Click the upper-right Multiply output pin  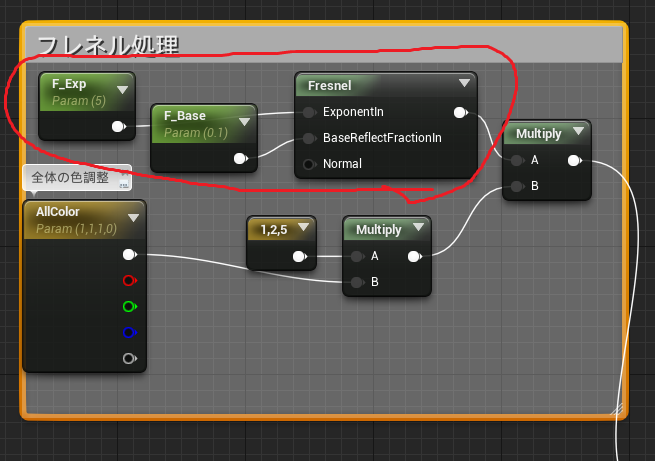tap(575, 160)
